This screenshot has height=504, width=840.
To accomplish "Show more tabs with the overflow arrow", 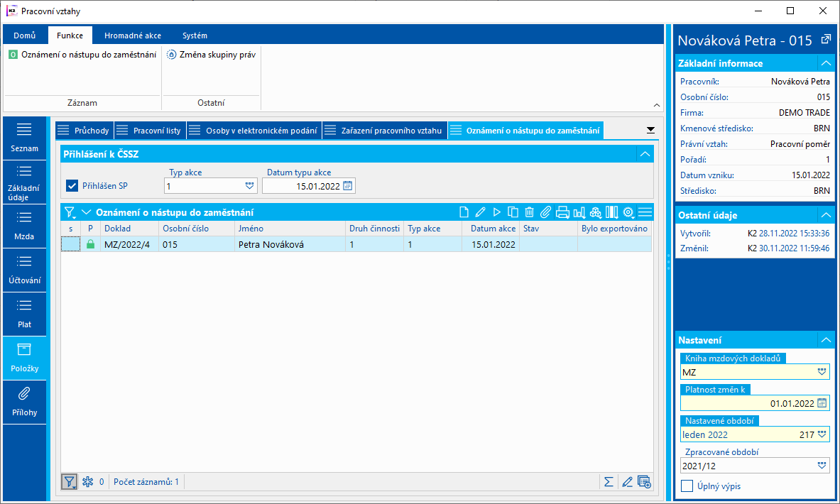I will (x=650, y=130).
